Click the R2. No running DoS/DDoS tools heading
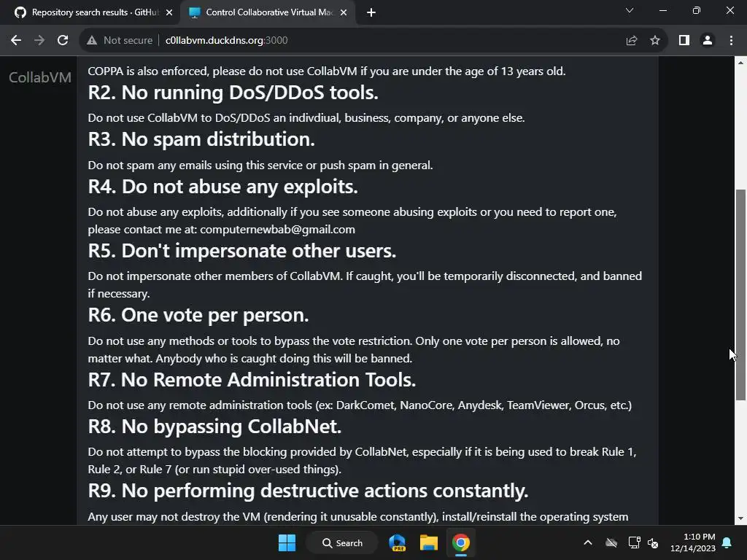This screenshot has width=747, height=560. pyautogui.click(x=233, y=93)
